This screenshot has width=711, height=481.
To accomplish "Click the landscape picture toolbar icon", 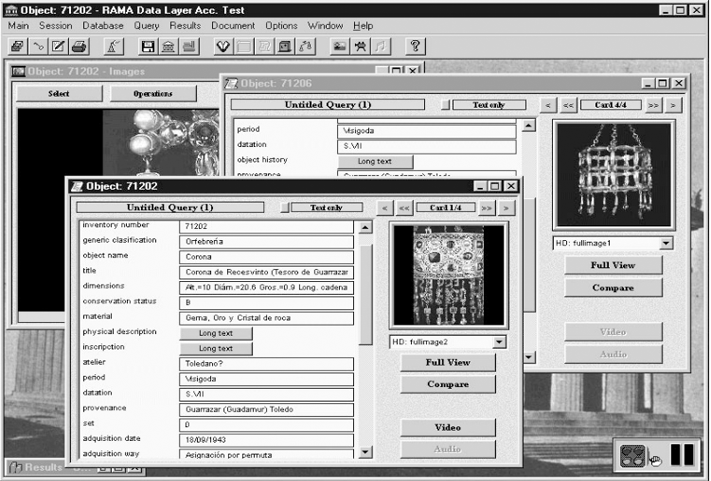I will (340, 46).
